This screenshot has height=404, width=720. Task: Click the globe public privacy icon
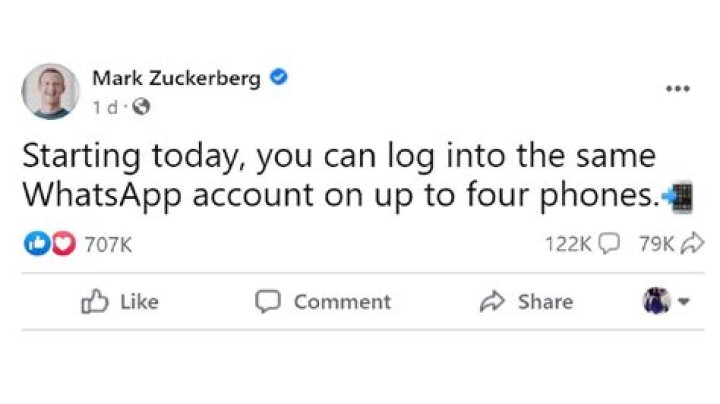[141, 106]
